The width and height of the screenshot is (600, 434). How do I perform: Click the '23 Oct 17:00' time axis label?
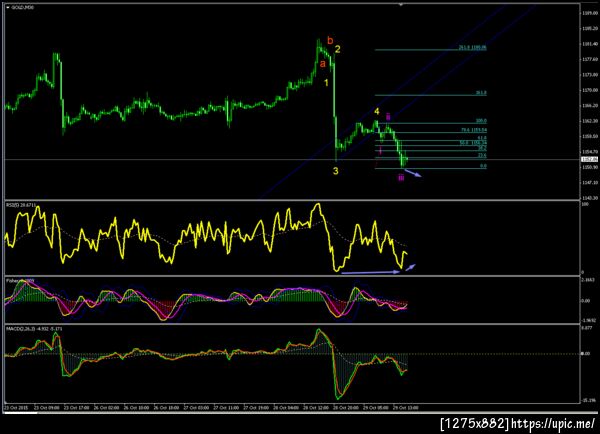point(77,408)
